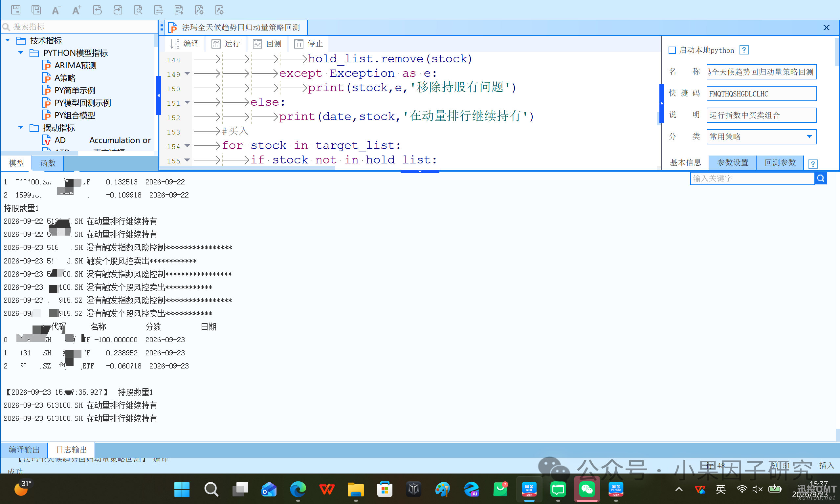Click the search icon in log keyword box
This screenshot has height=504, width=840.
820,178
